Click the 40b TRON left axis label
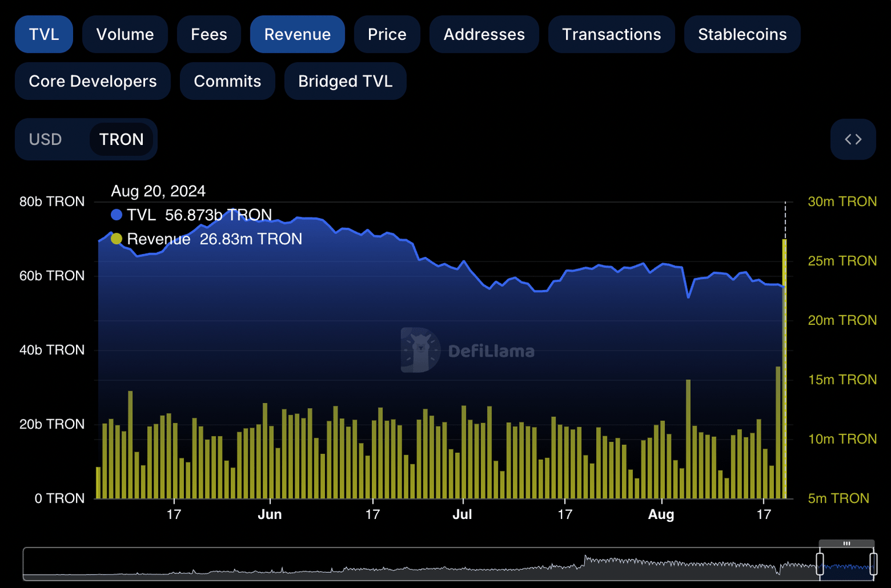 52,350
